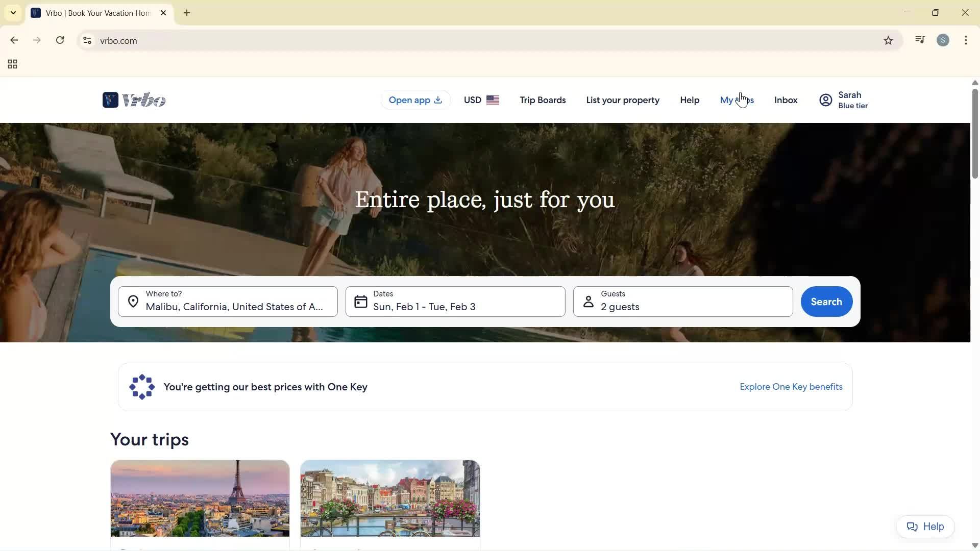Go to the Inbox

(785, 99)
